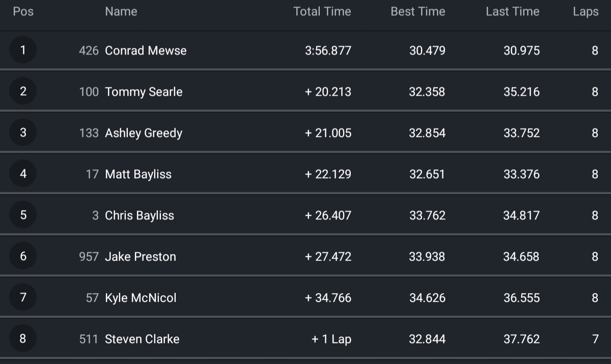Click the Best Time column header

(x=418, y=11)
